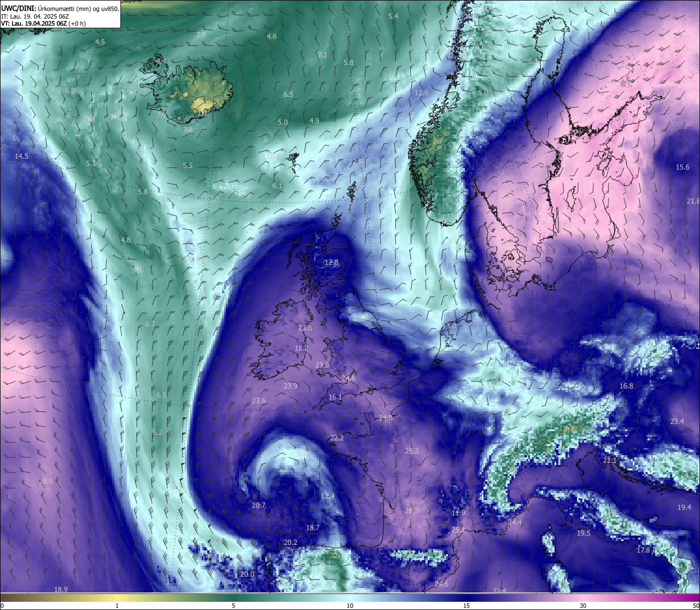Click the 12.9 value off Norway's coast

pyautogui.click(x=421, y=93)
